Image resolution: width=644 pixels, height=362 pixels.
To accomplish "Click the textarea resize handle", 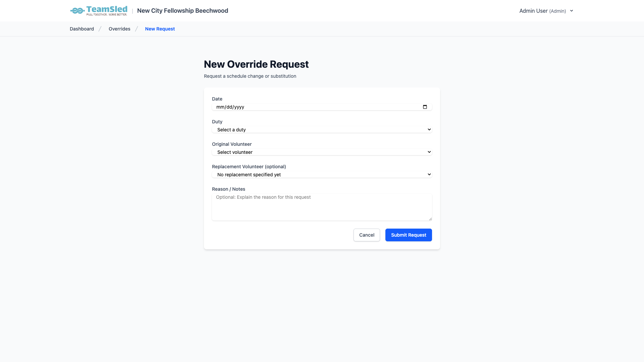I will coord(430,219).
